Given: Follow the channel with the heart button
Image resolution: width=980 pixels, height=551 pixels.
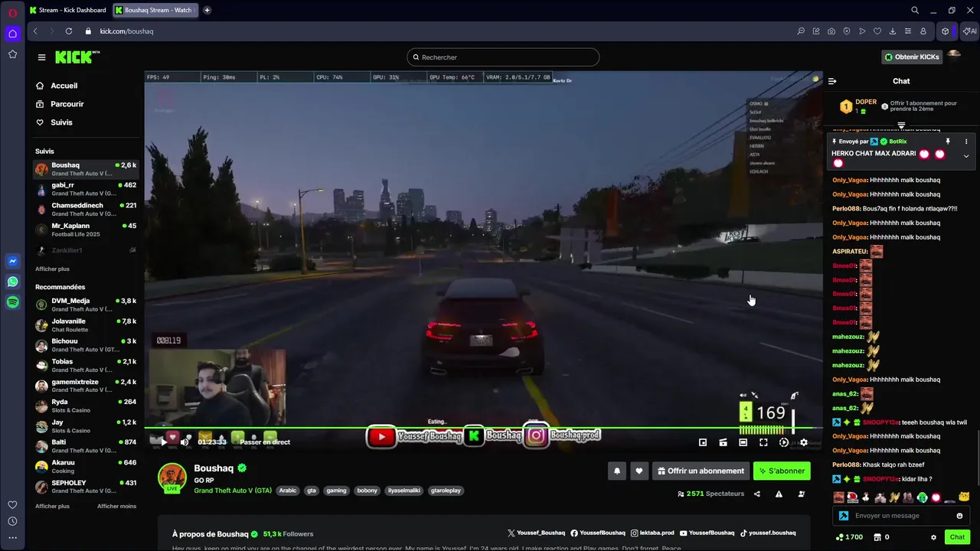Looking at the screenshot, I should (639, 471).
